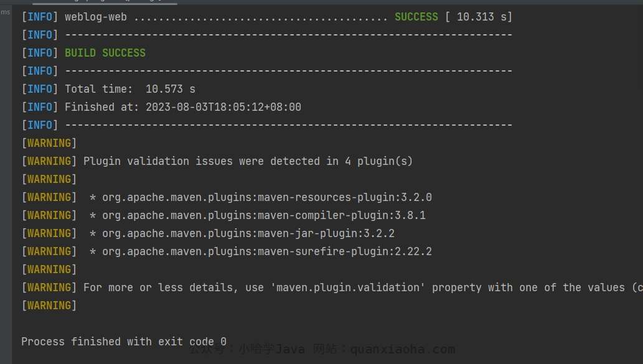Click the maven-resources-plugin:3.2.0 entry
This screenshot has width=643, height=364.
267,197
